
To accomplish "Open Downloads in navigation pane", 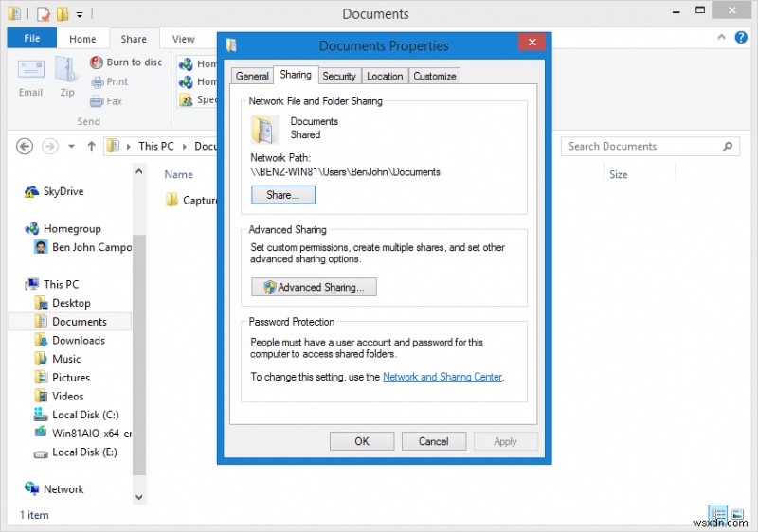I will click(x=69, y=341).
